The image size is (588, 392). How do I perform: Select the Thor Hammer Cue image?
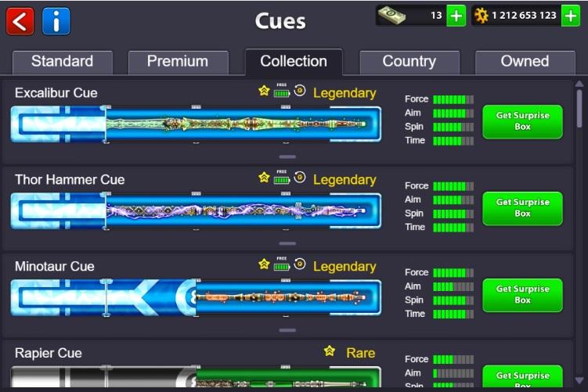(x=196, y=211)
